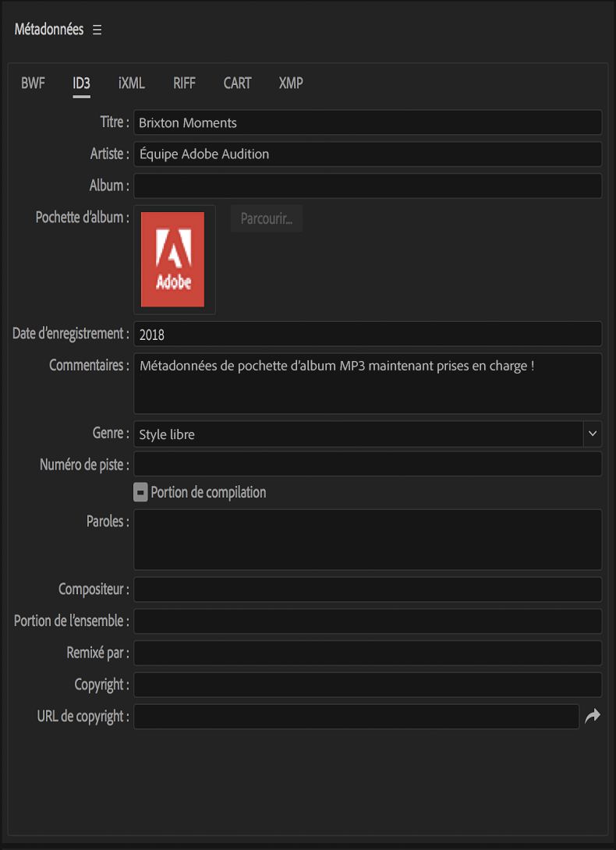The width and height of the screenshot is (616, 850).
Task: Expand the Genre dropdown arrow
Action: [593, 434]
